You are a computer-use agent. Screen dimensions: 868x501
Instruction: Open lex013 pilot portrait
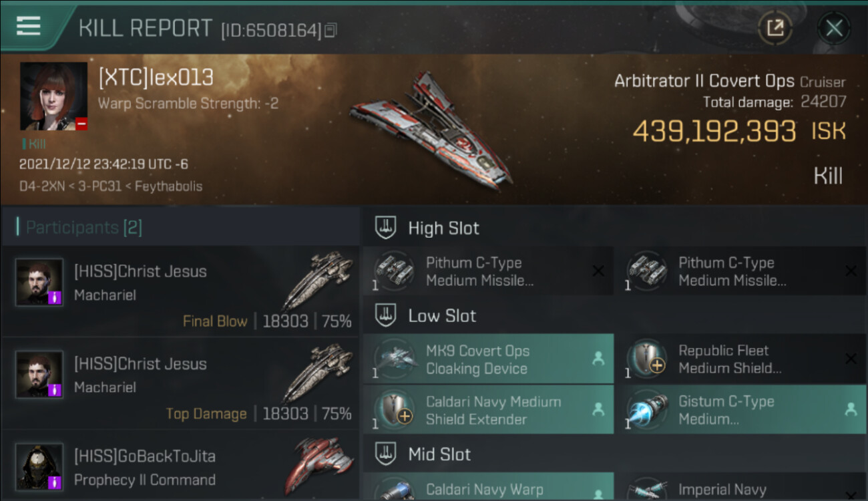coord(54,96)
